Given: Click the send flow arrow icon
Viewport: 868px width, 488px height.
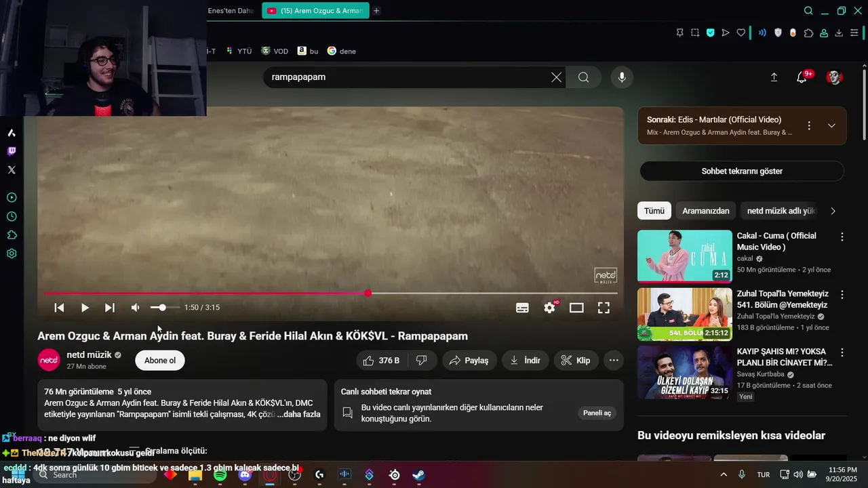Looking at the screenshot, I should tap(726, 33).
